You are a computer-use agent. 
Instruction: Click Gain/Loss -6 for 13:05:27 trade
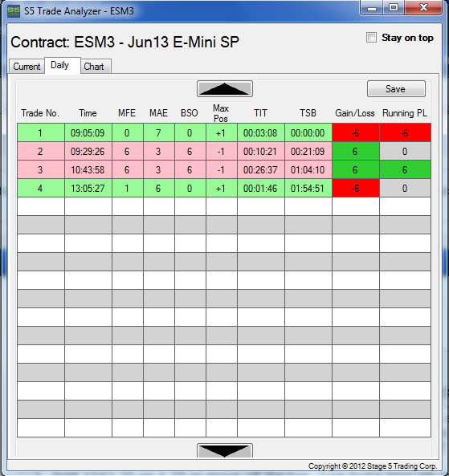coord(356,188)
